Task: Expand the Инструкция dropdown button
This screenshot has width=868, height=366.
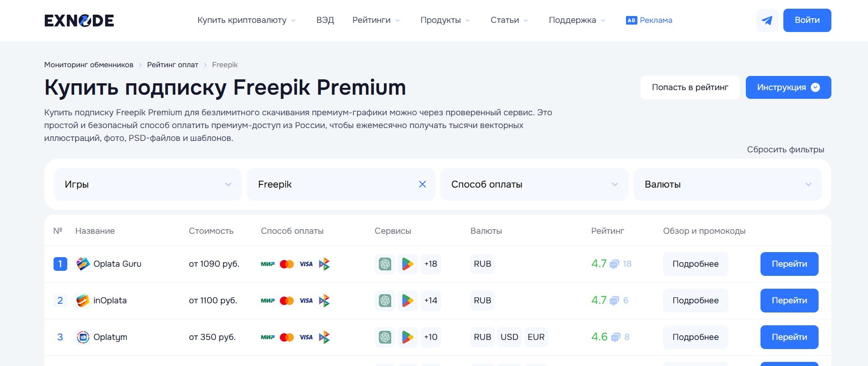Action: coord(788,87)
